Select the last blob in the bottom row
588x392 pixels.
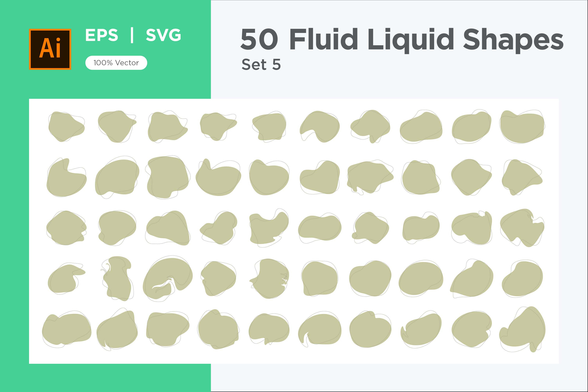click(523, 329)
